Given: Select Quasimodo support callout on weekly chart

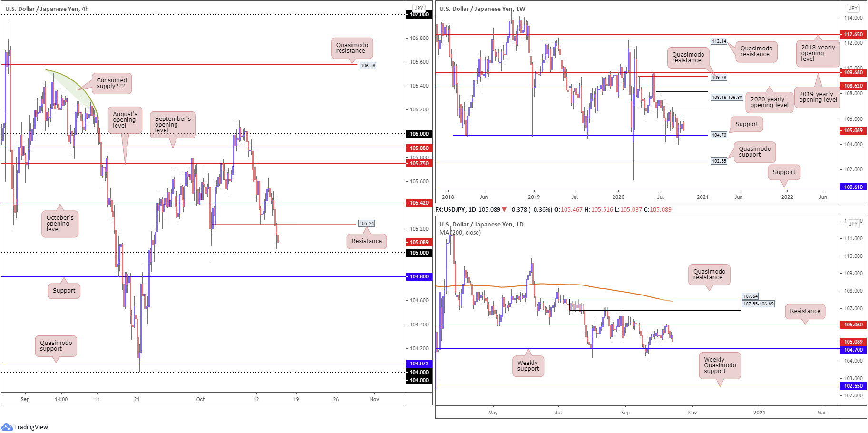Looking at the screenshot, I should pyautogui.click(x=755, y=152).
